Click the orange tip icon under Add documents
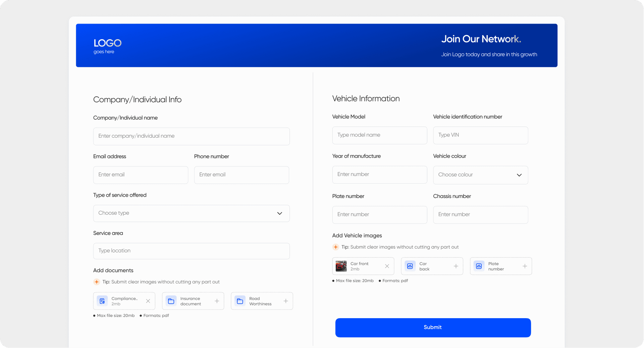The width and height of the screenshot is (644, 348). tap(97, 282)
